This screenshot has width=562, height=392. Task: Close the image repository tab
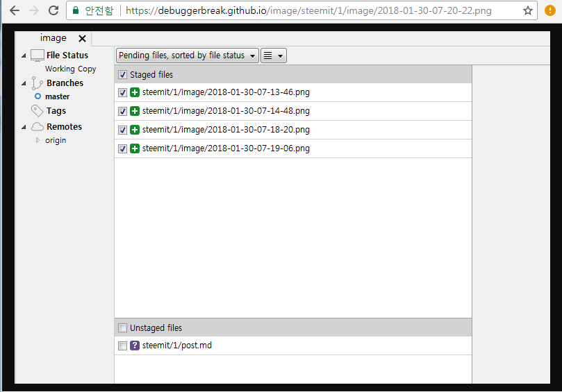coord(82,39)
